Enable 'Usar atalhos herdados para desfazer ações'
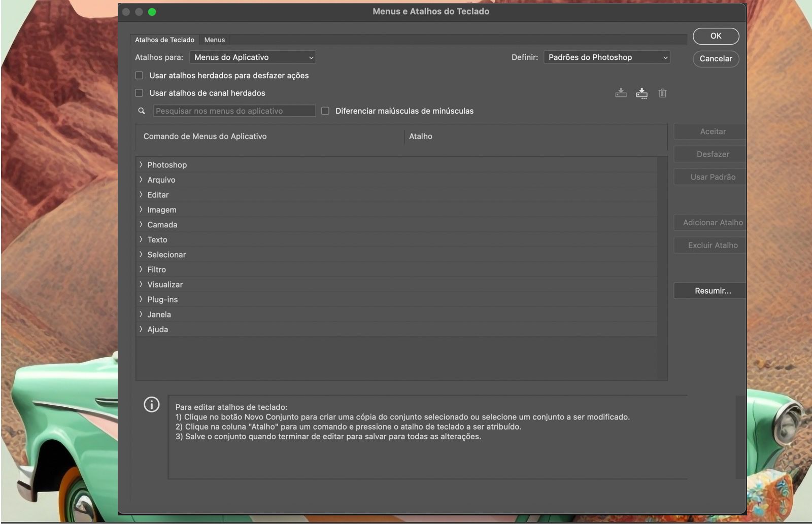The height and width of the screenshot is (524, 812). [139, 75]
